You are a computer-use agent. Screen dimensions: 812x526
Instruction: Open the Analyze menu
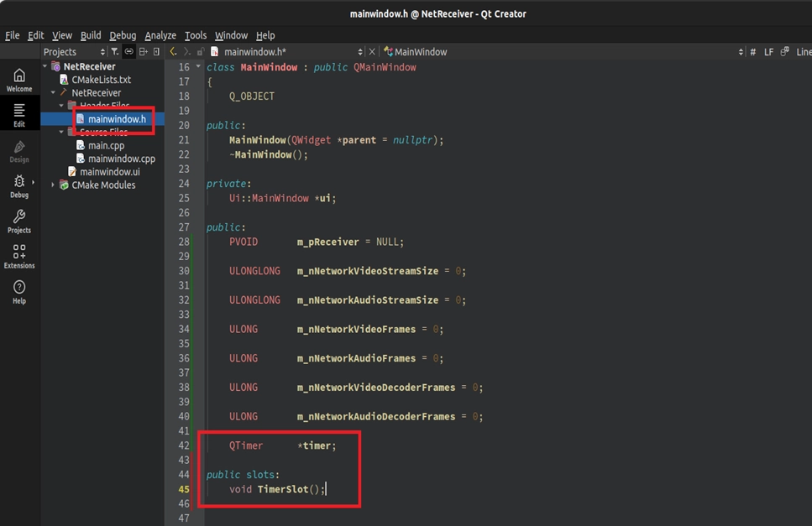160,35
